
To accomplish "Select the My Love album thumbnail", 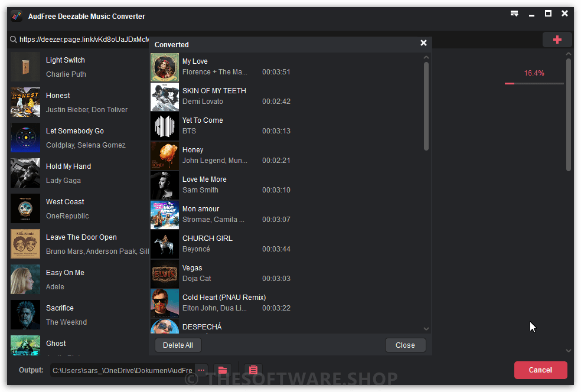I will pyautogui.click(x=165, y=67).
